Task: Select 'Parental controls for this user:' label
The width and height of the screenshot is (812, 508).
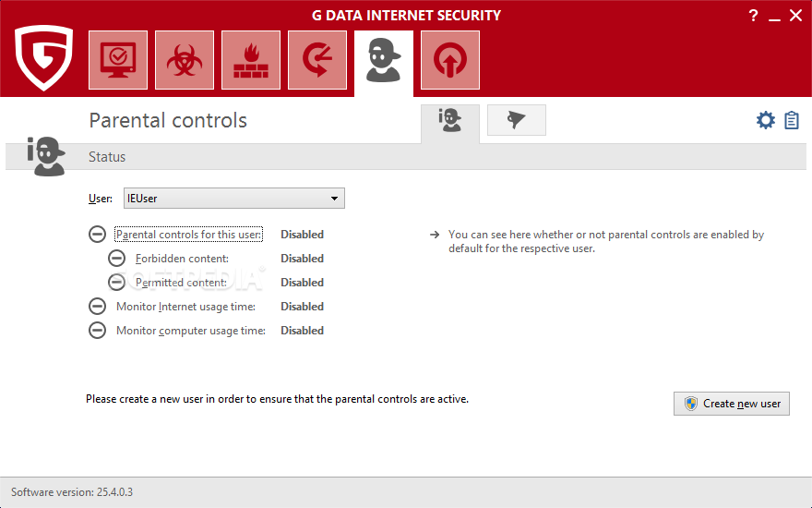Action: 188,235
